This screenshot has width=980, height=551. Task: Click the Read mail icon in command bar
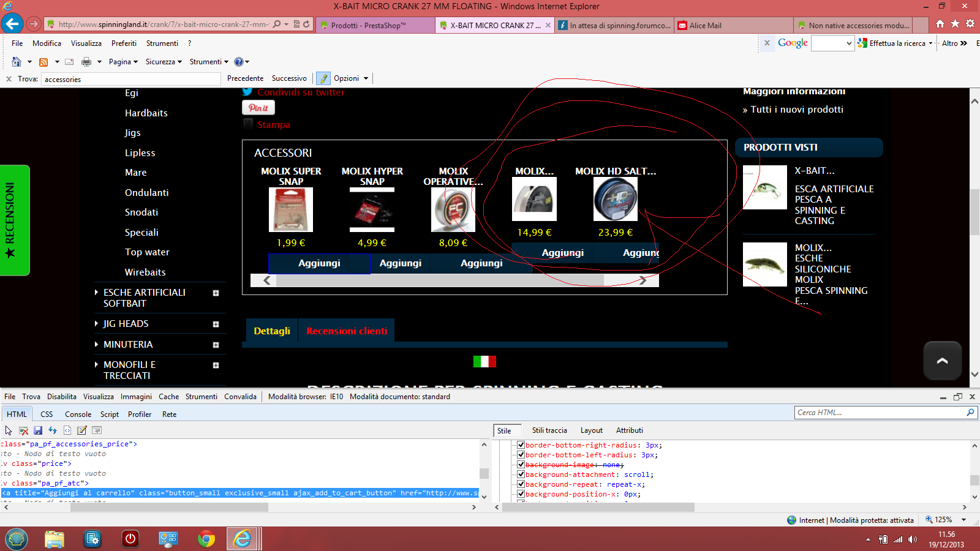point(69,62)
